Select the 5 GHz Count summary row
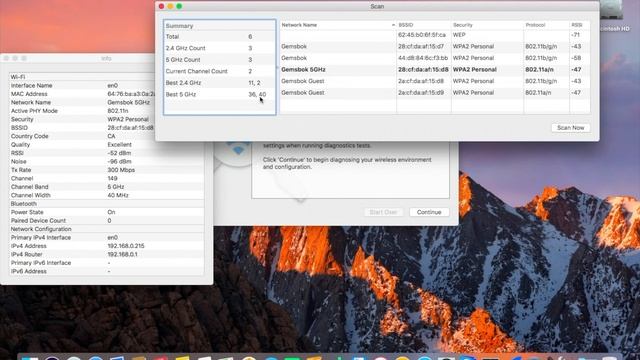Screen dimensions: 640x360 [x=220, y=60]
